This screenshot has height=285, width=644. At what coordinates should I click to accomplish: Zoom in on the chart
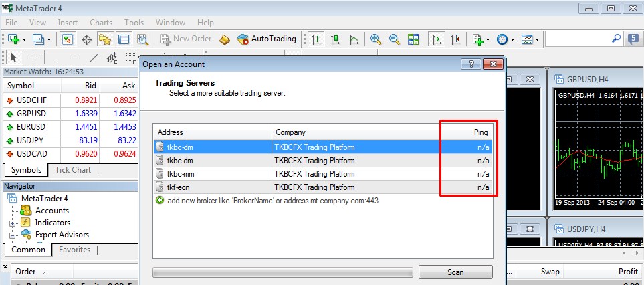[x=375, y=39]
